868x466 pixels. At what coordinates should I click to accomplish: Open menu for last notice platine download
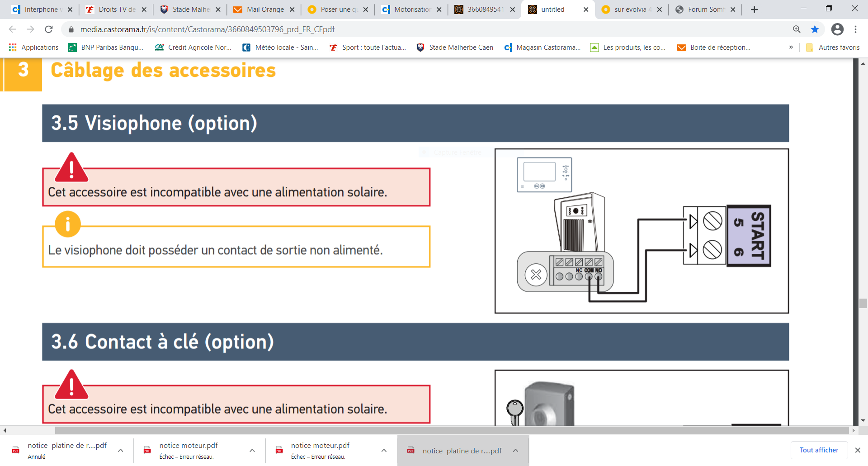[x=515, y=451]
